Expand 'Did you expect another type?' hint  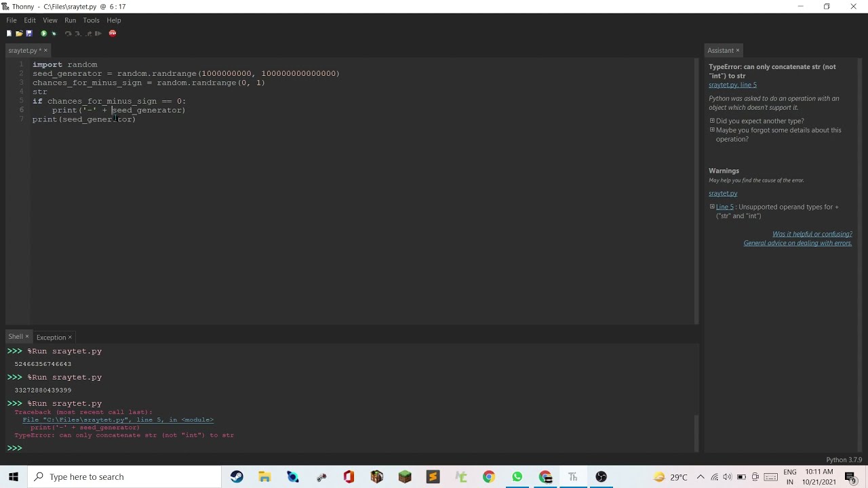712,121
